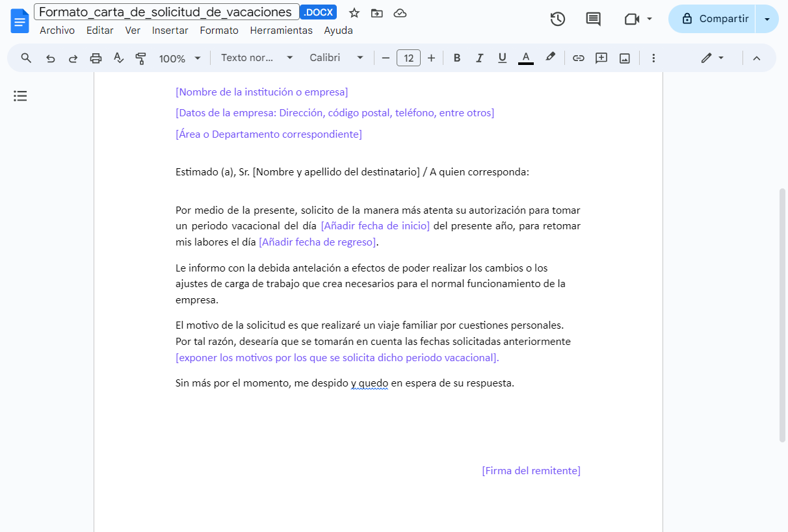The width and height of the screenshot is (788, 532).
Task: Open the Herramientas menu
Action: [281, 30]
